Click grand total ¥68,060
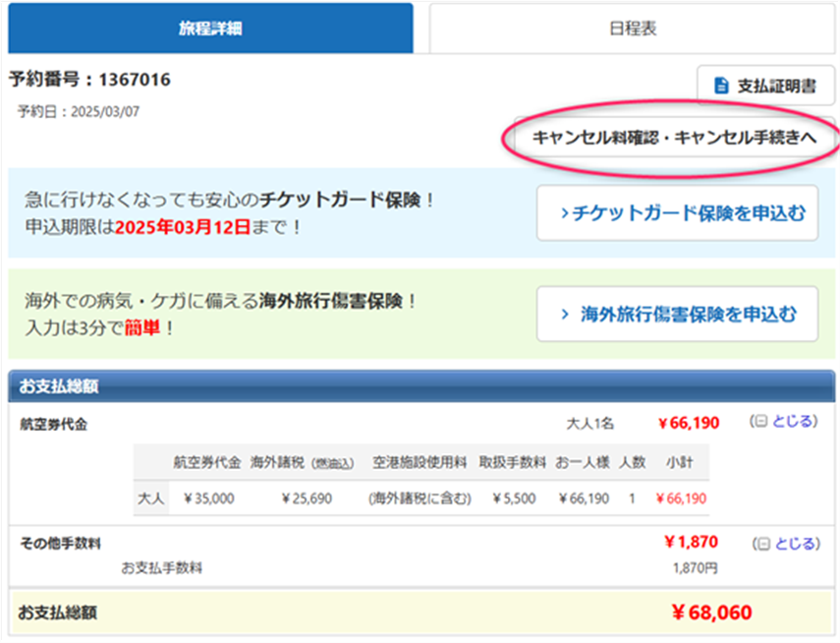The image size is (840, 643). tap(711, 613)
